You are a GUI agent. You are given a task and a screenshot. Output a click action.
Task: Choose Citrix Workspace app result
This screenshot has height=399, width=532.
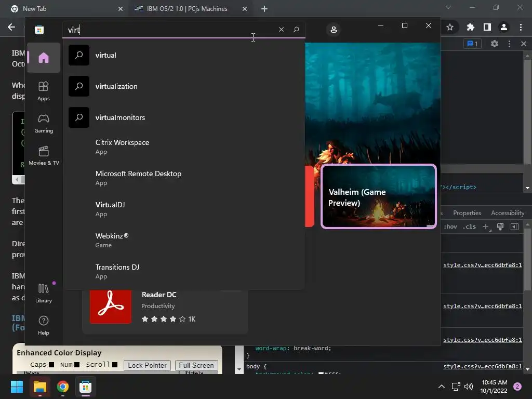coord(184,147)
